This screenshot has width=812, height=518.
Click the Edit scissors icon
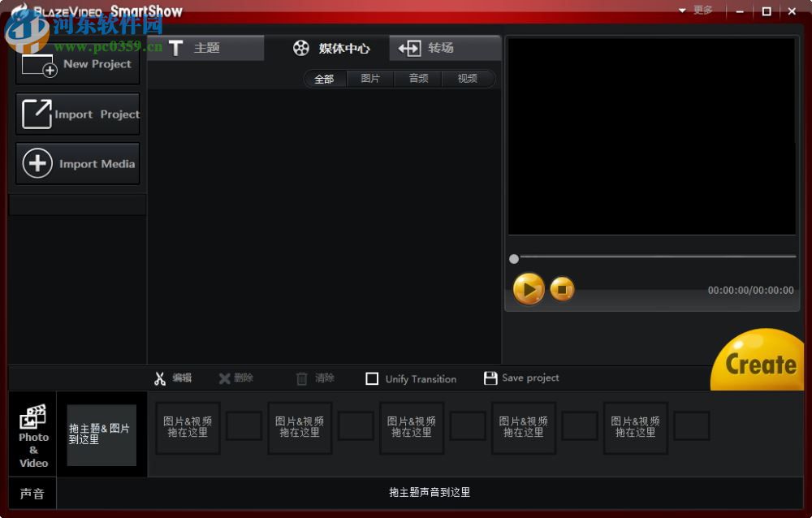point(162,378)
